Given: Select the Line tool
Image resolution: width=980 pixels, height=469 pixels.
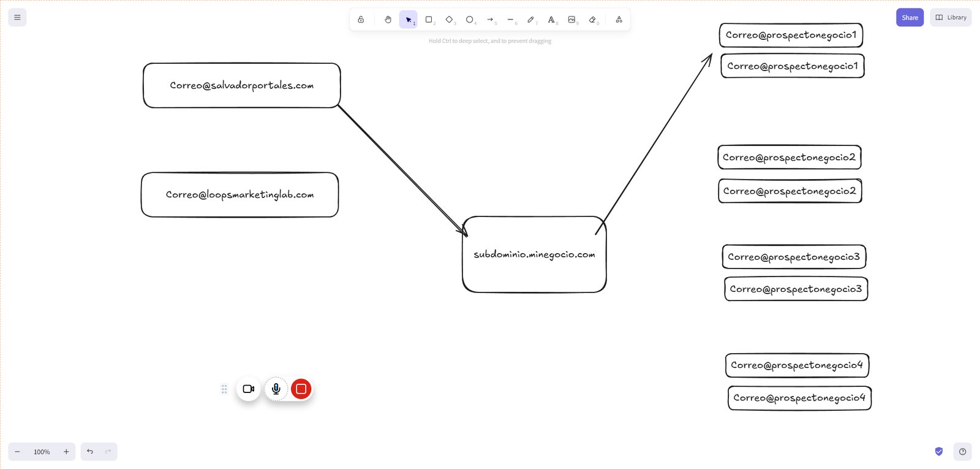Looking at the screenshot, I should pyautogui.click(x=510, y=20).
